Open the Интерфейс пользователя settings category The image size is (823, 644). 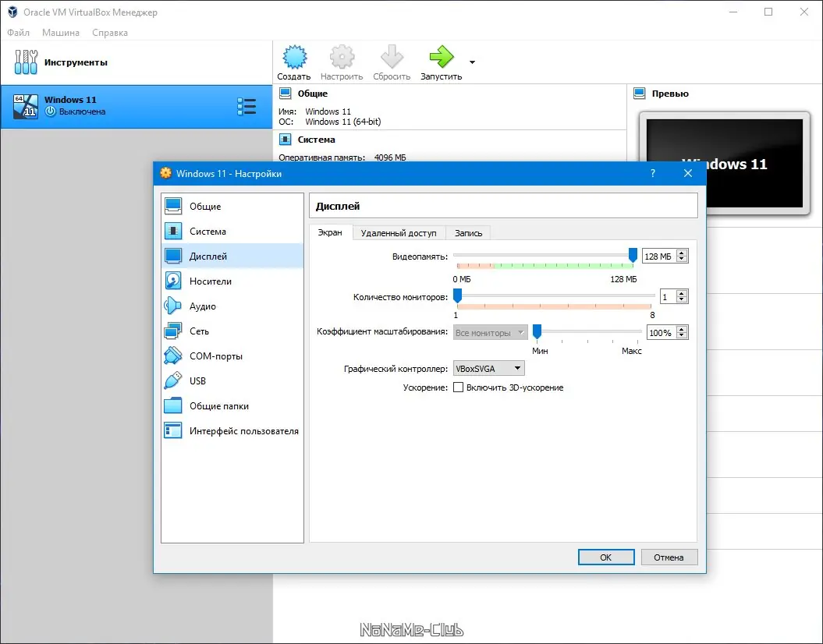(232, 431)
